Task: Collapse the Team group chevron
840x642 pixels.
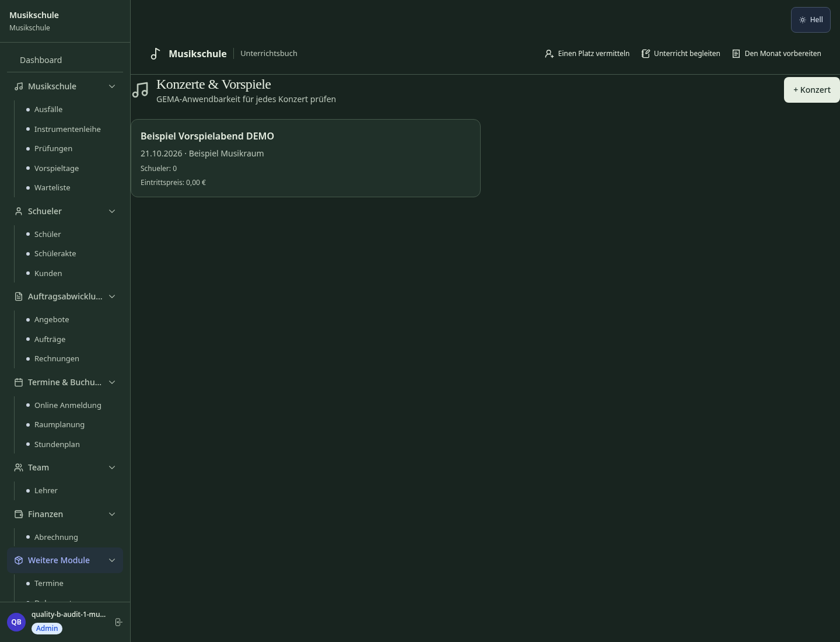Action: [x=112, y=467]
